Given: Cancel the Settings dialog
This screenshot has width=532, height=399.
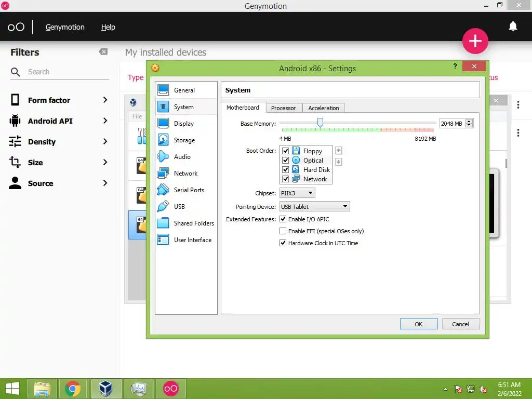Looking at the screenshot, I should (460, 324).
